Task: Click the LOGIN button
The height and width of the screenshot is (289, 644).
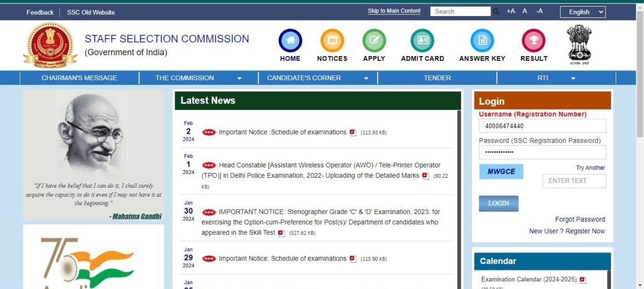Action: click(x=499, y=203)
